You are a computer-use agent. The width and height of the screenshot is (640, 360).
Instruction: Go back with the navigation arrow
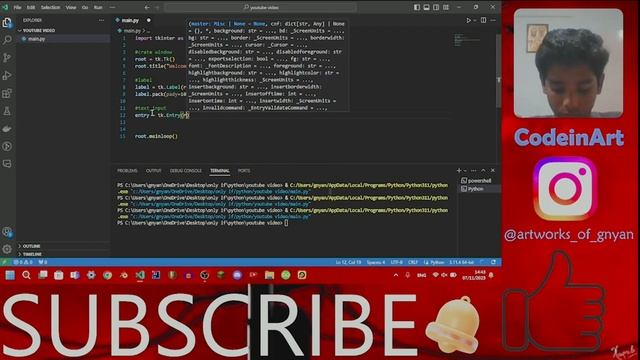point(147,7)
